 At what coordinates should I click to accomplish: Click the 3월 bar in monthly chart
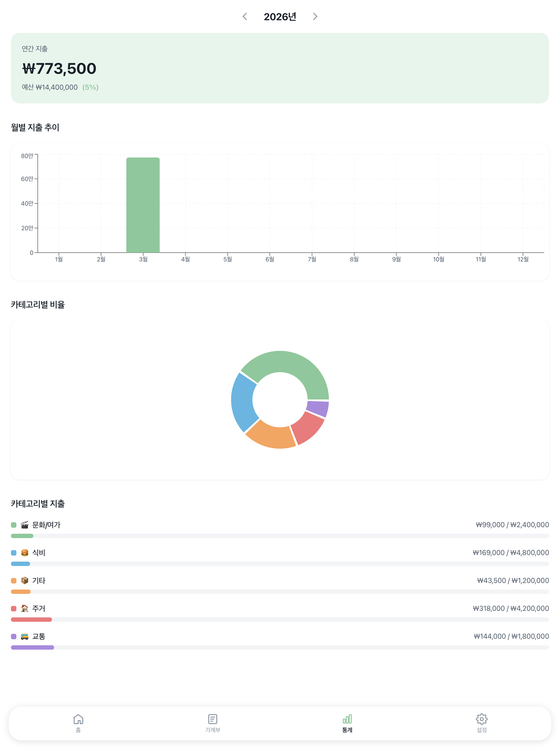click(143, 205)
